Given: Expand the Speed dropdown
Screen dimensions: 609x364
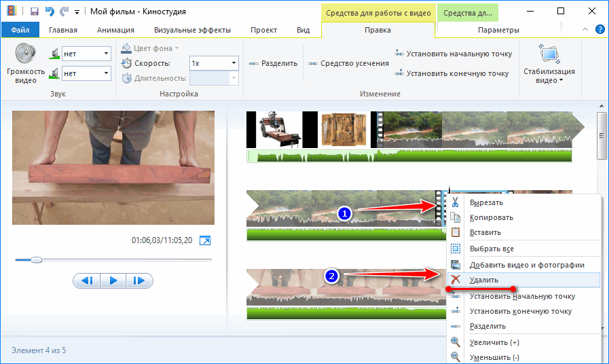Looking at the screenshot, I should [234, 62].
